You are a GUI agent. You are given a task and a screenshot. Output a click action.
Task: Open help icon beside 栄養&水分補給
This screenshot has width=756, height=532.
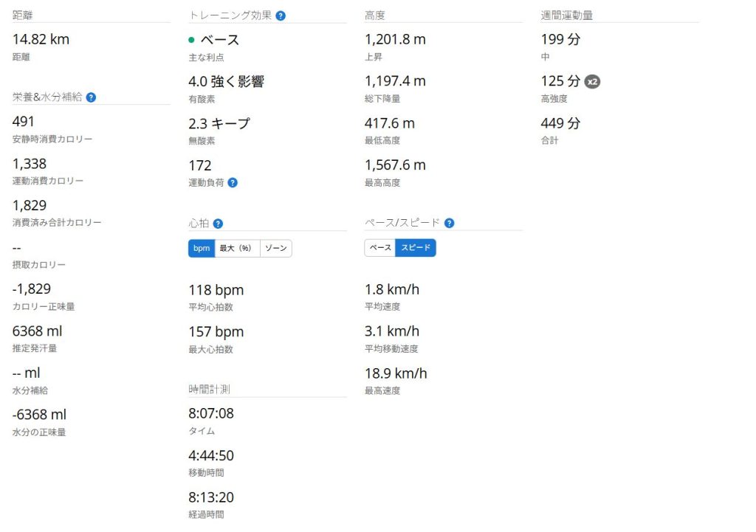click(91, 97)
